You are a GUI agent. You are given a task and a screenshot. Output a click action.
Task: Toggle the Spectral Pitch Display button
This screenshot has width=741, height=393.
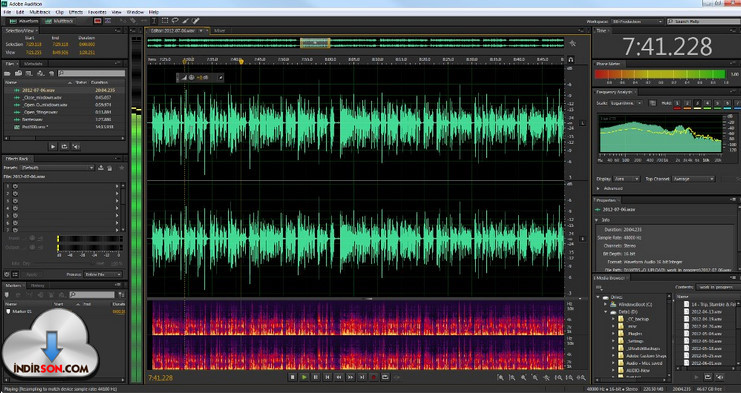[x=108, y=21]
